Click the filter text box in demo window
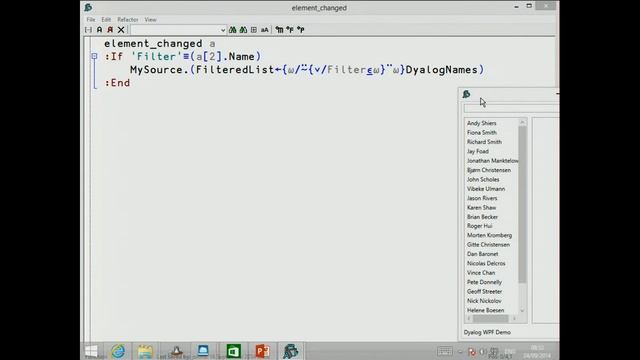The image size is (640, 360). [x=511, y=109]
